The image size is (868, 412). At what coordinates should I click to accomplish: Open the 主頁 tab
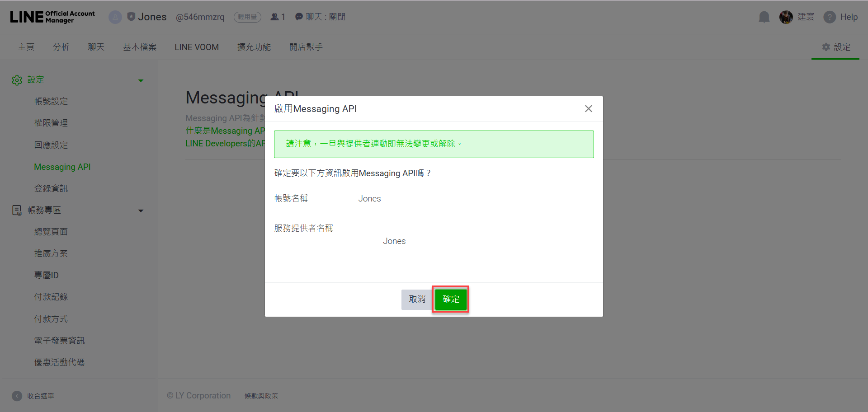pos(26,47)
